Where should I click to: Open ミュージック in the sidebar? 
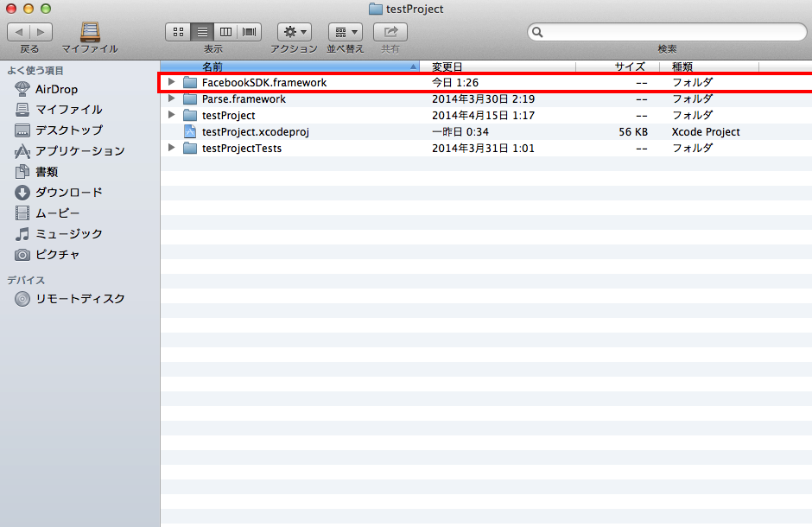[x=59, y=234]
